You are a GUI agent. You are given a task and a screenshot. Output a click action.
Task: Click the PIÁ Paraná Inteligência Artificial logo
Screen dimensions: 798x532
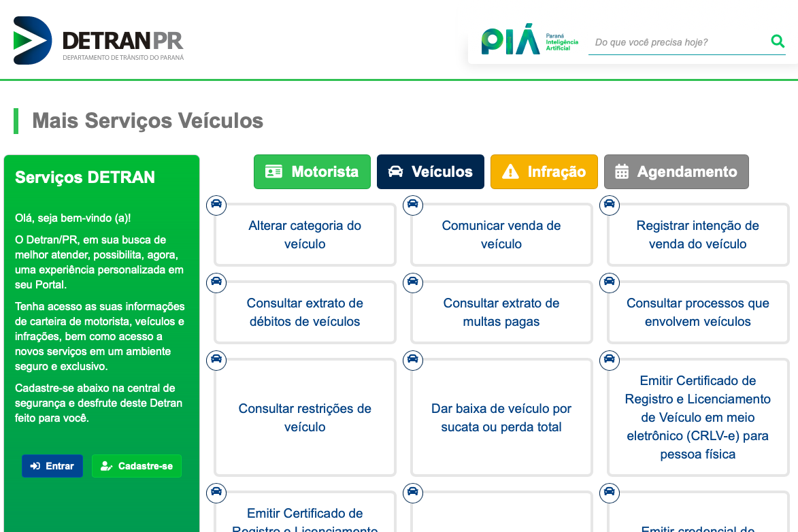tap(529, 41)
